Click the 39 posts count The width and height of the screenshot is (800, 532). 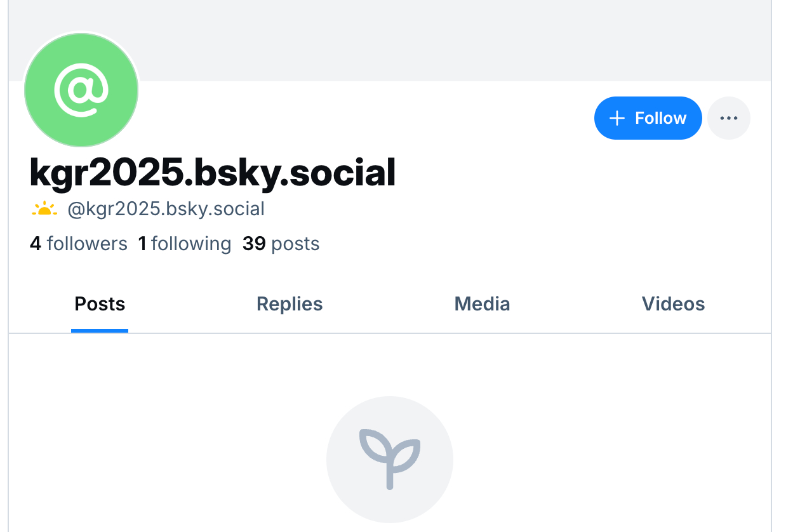281,244
